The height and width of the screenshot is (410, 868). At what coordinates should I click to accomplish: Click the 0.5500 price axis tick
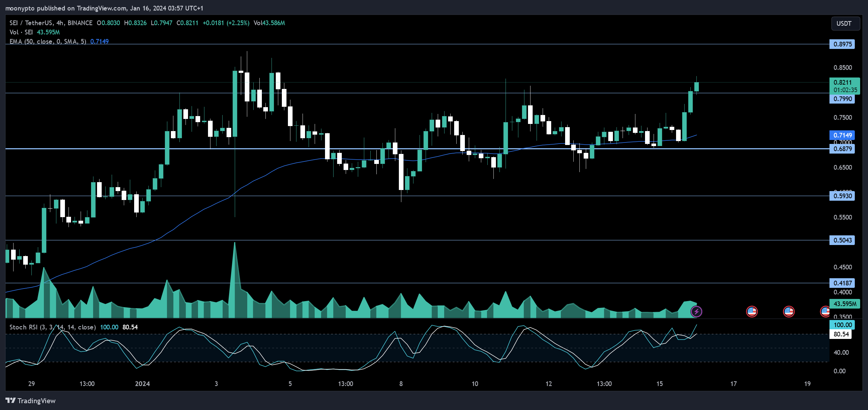(842, 217)
